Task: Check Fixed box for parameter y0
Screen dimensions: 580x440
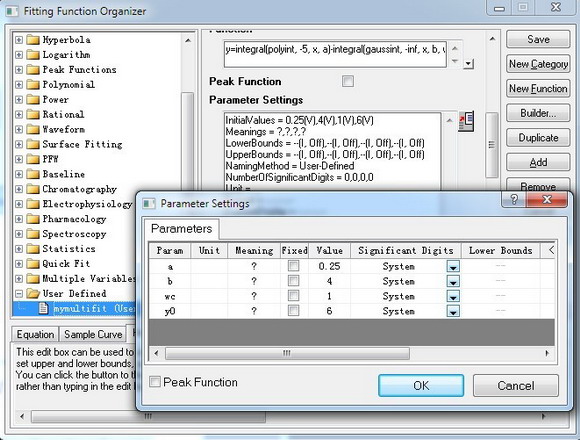Action: click(x=294, y=311)
